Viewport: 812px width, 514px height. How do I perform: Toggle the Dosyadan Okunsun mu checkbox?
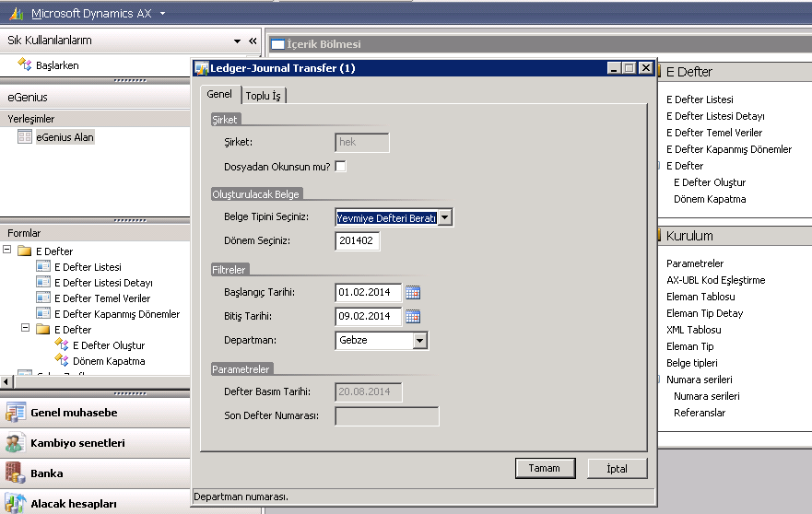pyautogui.click(x=340, y=167)
